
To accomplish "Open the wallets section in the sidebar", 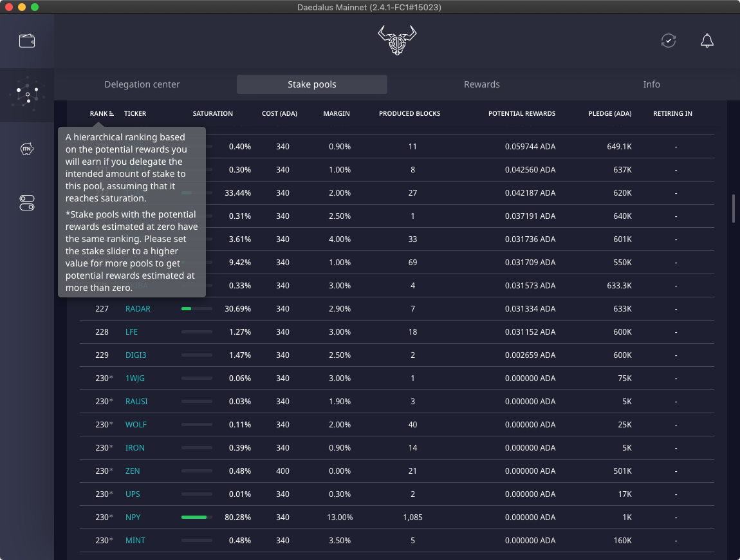I will [x=27, y=41].
